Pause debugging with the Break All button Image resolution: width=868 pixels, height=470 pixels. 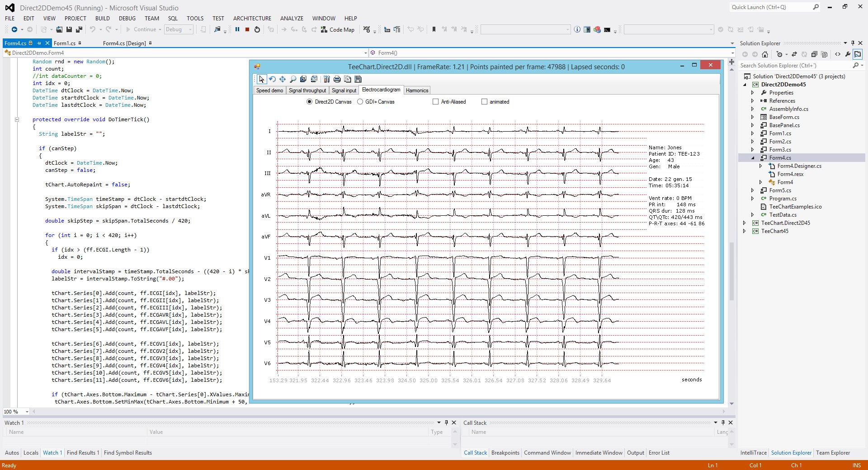[x=237, y=29]
